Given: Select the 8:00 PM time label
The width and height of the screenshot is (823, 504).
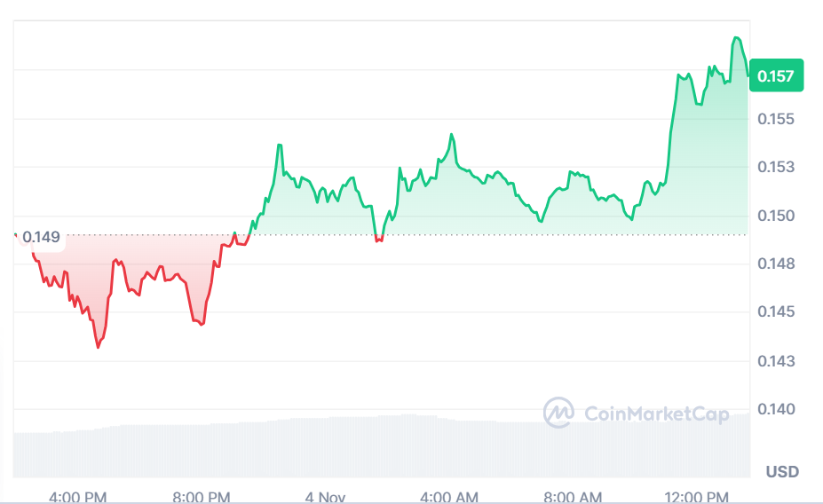Looking at the screenshot, I should [202, 495].
